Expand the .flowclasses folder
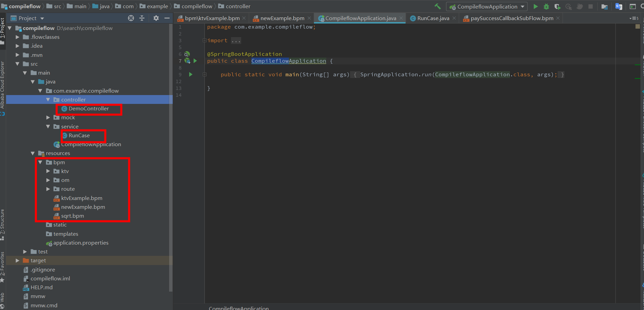644x310 pixels. point(17,37)
